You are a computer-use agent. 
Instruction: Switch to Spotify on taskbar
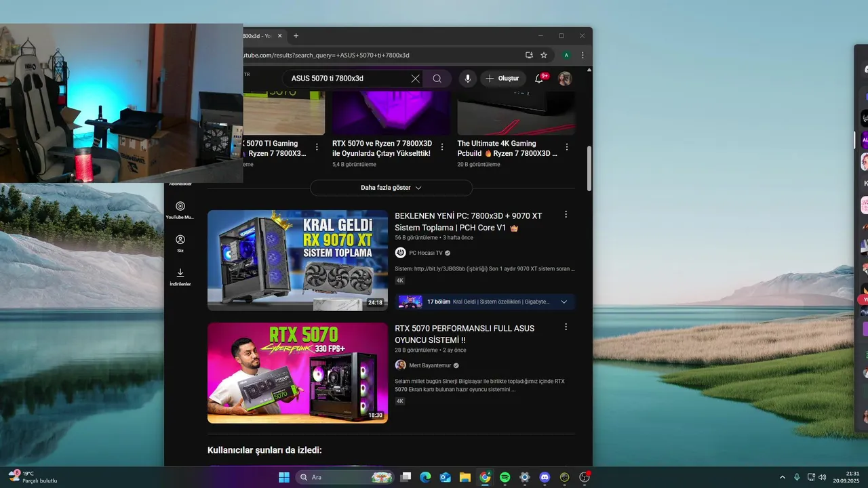[x=505, y=477]
